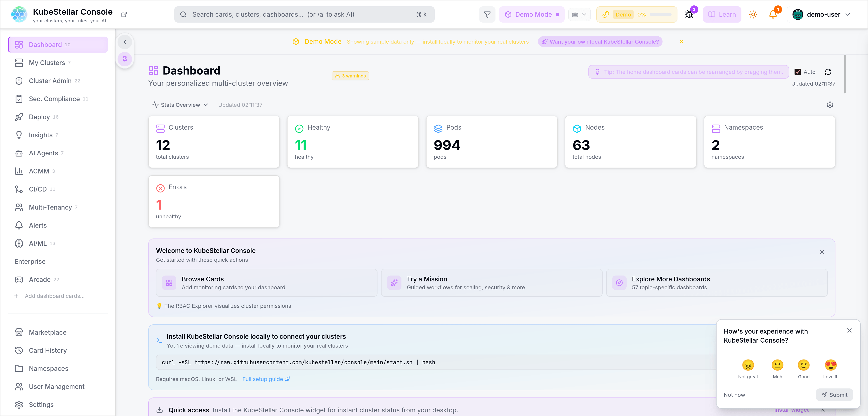Close the experience feedback popup

(x=849, y=330)
